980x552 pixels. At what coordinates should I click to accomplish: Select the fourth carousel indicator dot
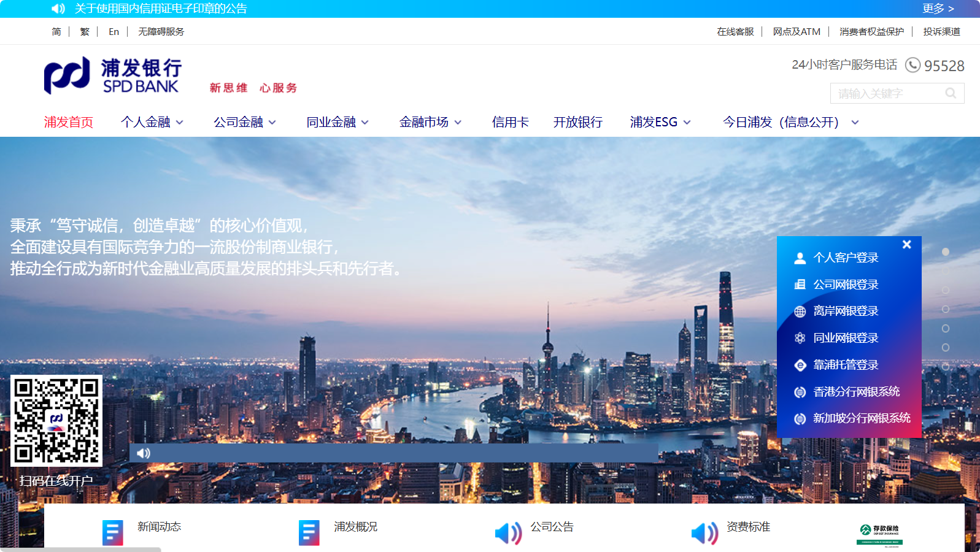[x=946, y=309]
